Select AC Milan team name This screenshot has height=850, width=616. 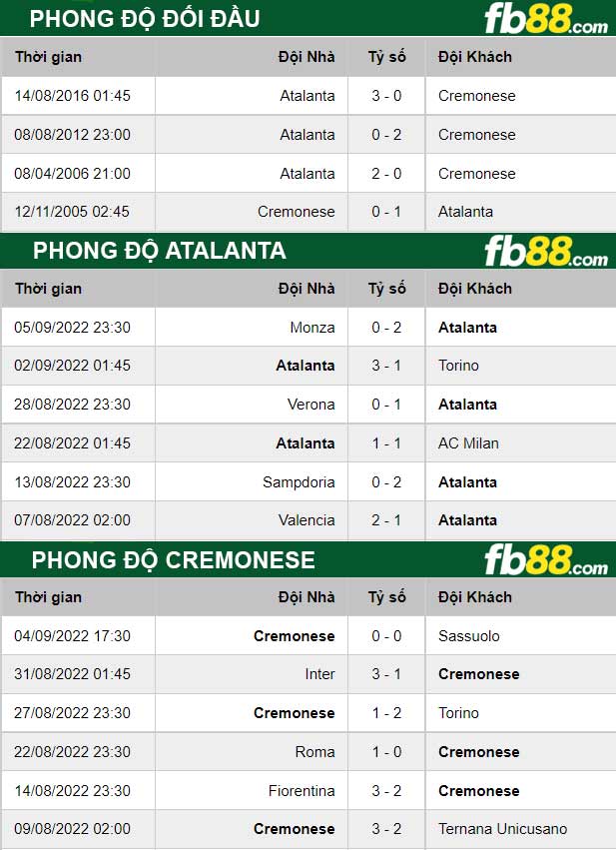pos(468,442)
